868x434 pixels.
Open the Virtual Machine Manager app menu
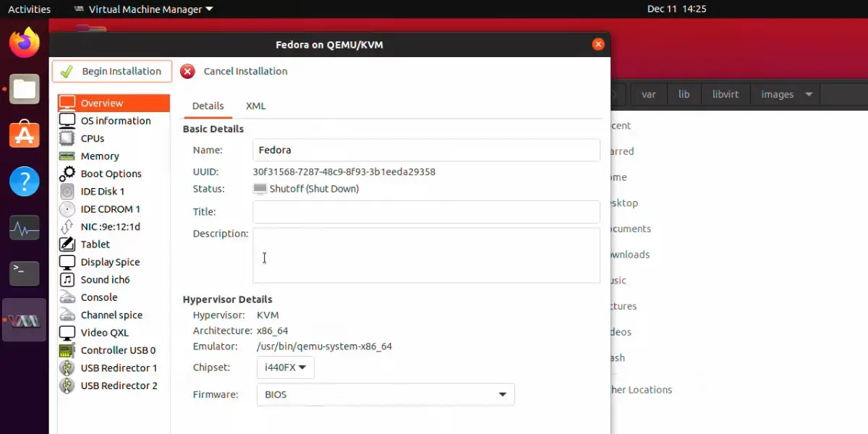144,9
